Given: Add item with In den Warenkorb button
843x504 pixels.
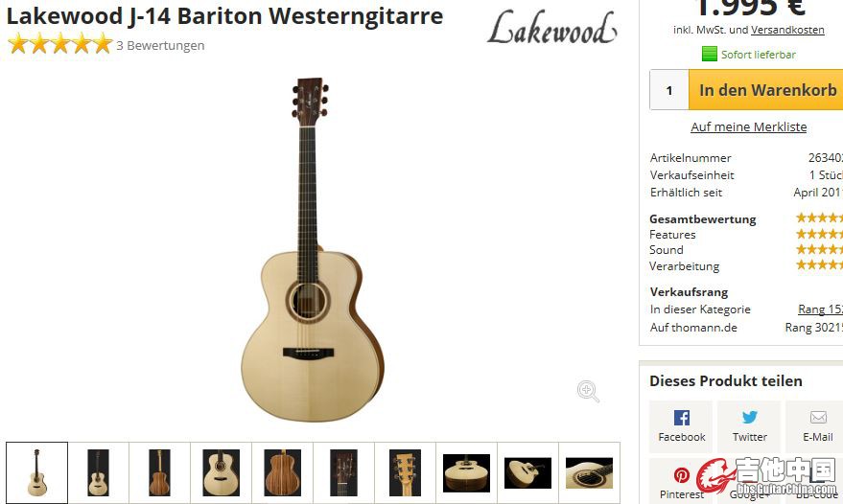Looking at the screenshot, I should pyautogui.click(x=766, y=90).
